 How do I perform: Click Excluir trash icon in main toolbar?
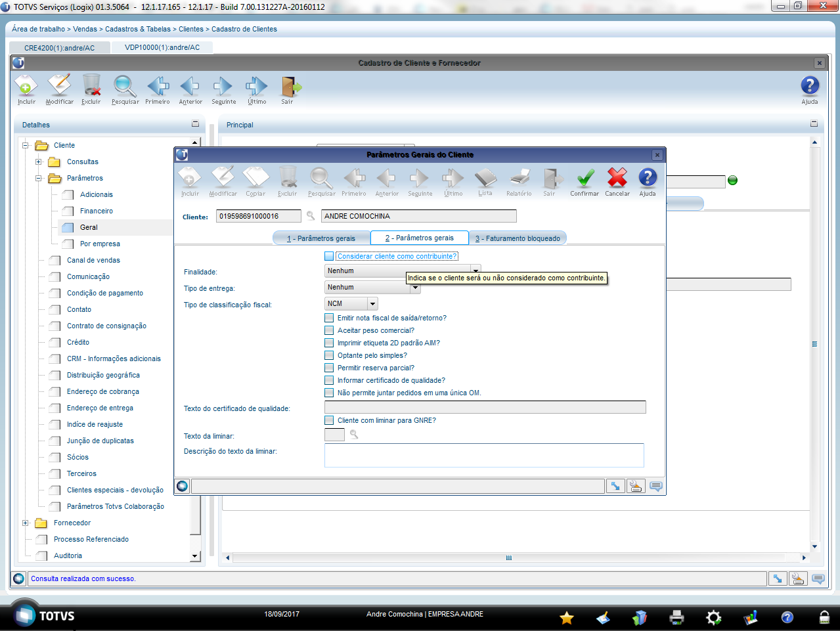[x=91, y=90]
